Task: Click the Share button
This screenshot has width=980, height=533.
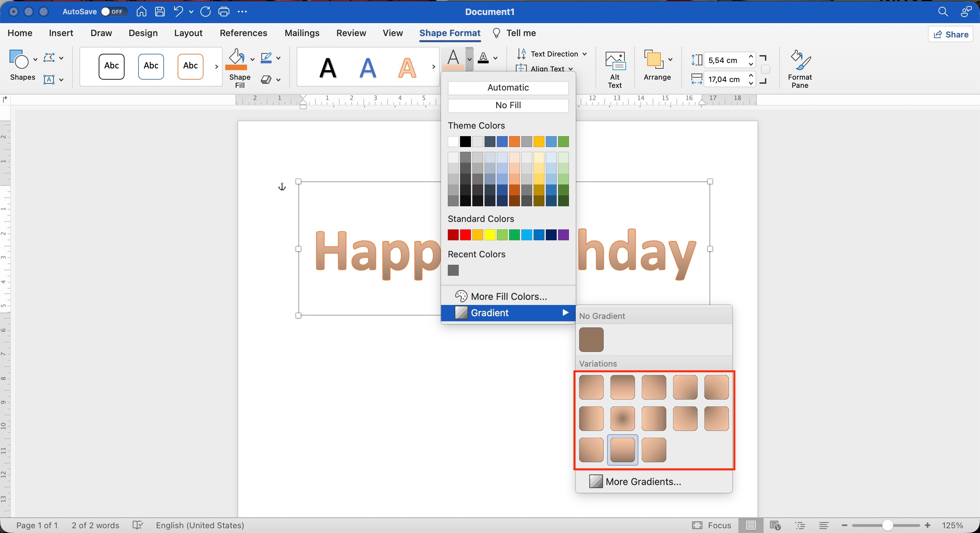Action: click(950, 35)
